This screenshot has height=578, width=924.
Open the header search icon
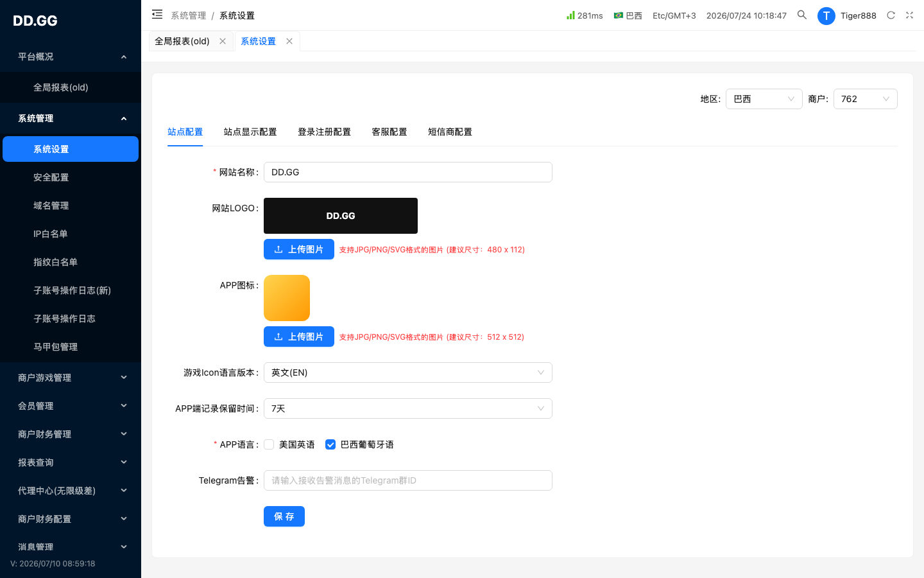coord(802,15)
